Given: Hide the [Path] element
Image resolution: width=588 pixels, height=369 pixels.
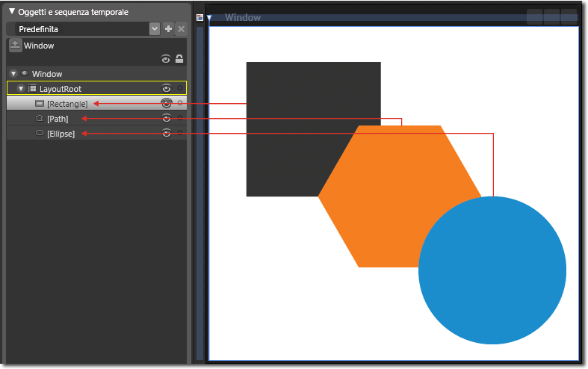Looking at the screenshot, I should tap(167, 119).
